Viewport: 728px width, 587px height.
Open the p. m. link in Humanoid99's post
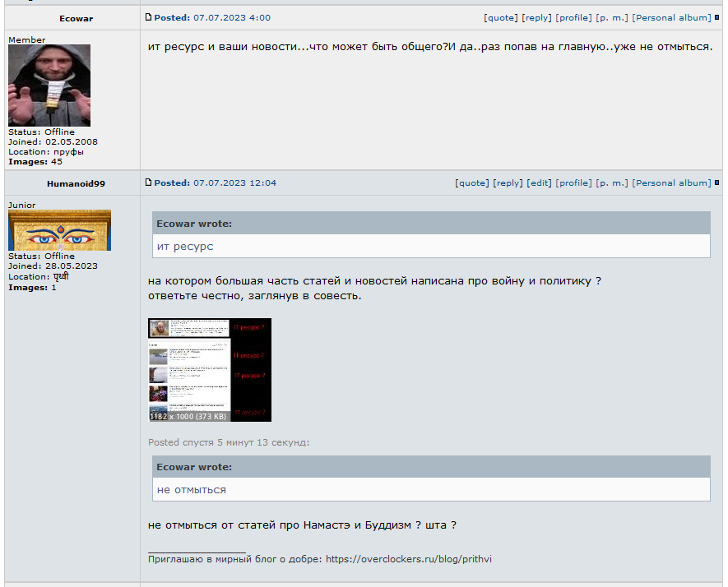click(612, 183)
